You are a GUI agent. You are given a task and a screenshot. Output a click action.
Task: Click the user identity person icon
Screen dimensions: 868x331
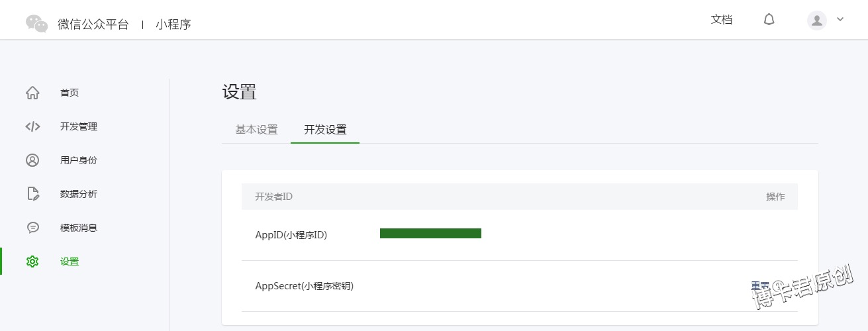[x=32, y=160]
